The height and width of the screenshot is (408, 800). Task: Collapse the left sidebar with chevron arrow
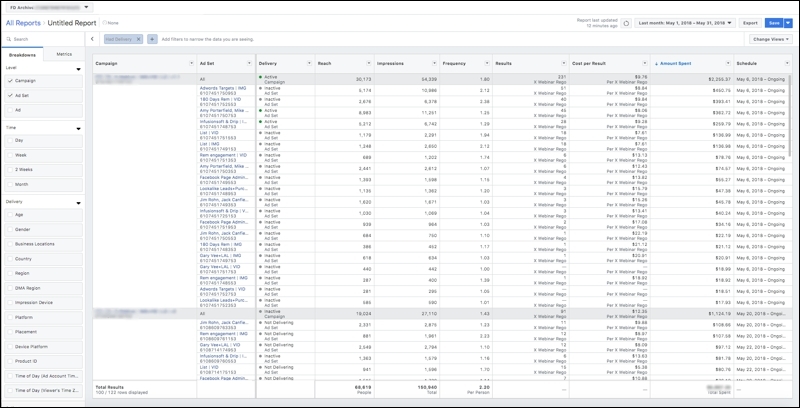(x=92, y=39)
